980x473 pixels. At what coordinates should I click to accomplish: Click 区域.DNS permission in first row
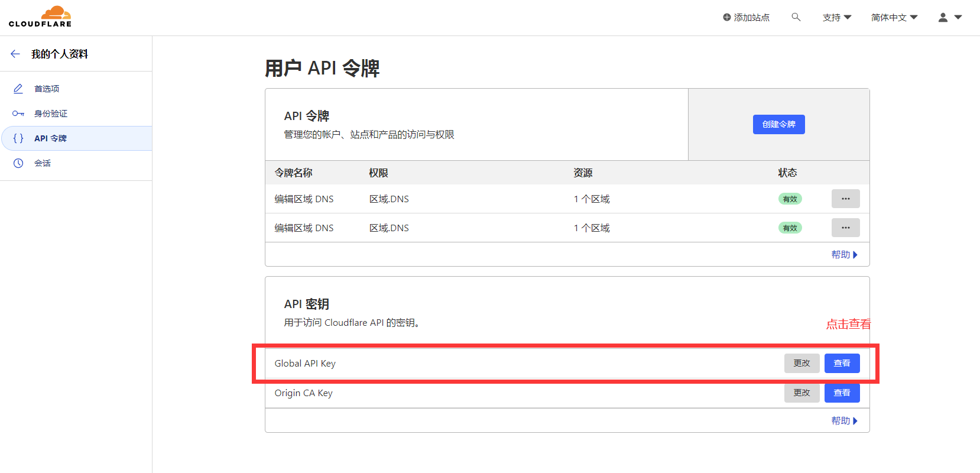click(389, 199)
